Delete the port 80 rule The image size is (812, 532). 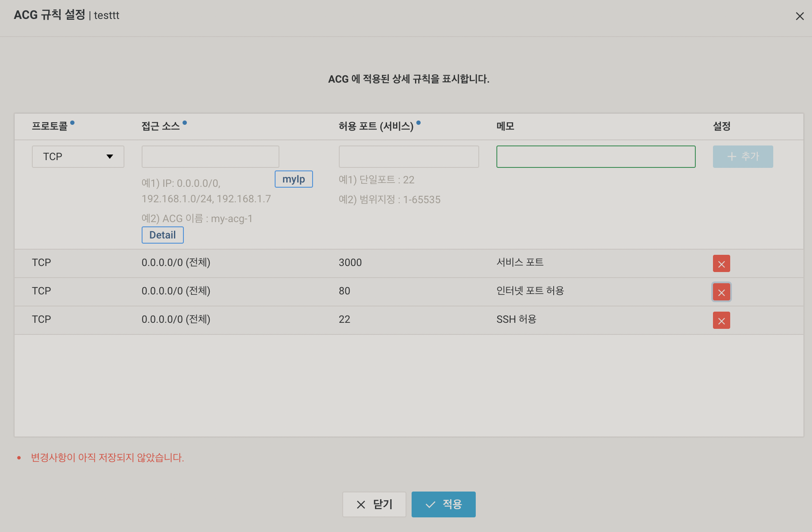[x=721, y=292]
